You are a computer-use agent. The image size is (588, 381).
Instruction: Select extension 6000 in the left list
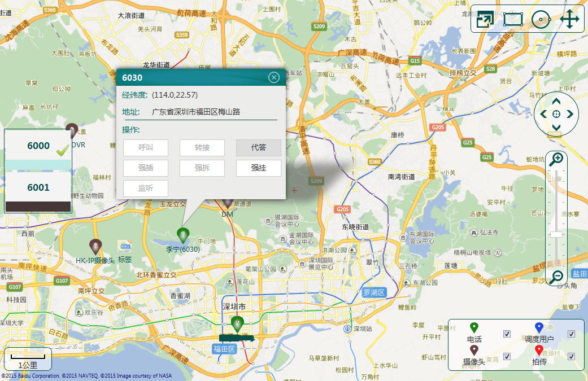(x=38, y=146)
